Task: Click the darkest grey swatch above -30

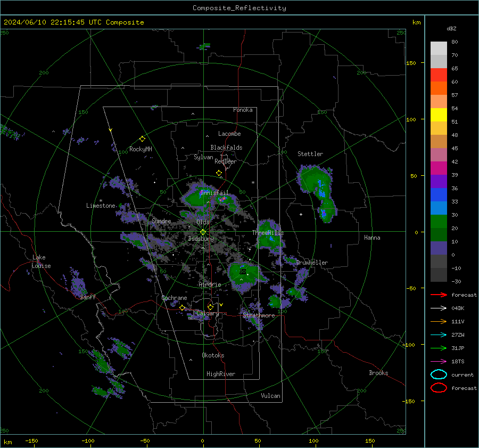Action: 439,275
